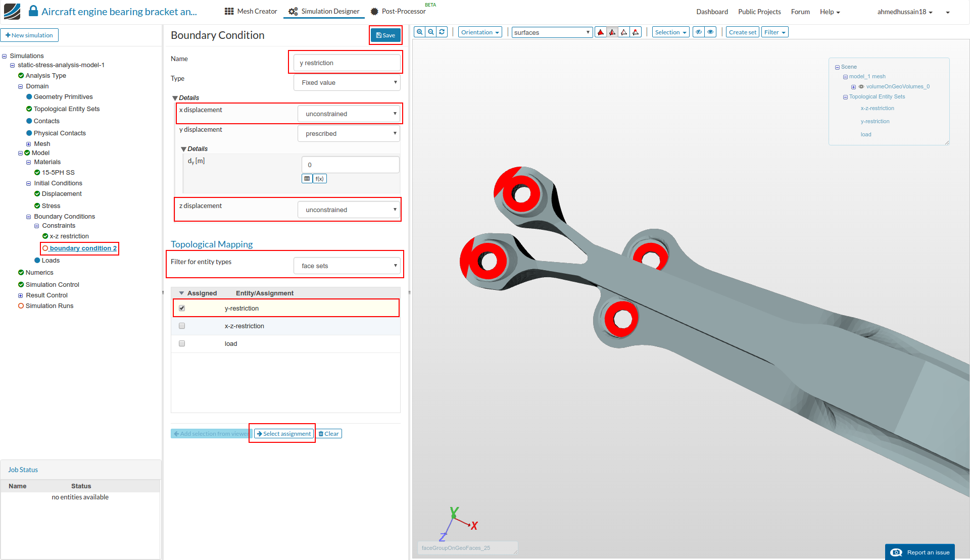The image size is (970, 560).
Task: Click the f(x) formula button
Action: tap(319, 179)
